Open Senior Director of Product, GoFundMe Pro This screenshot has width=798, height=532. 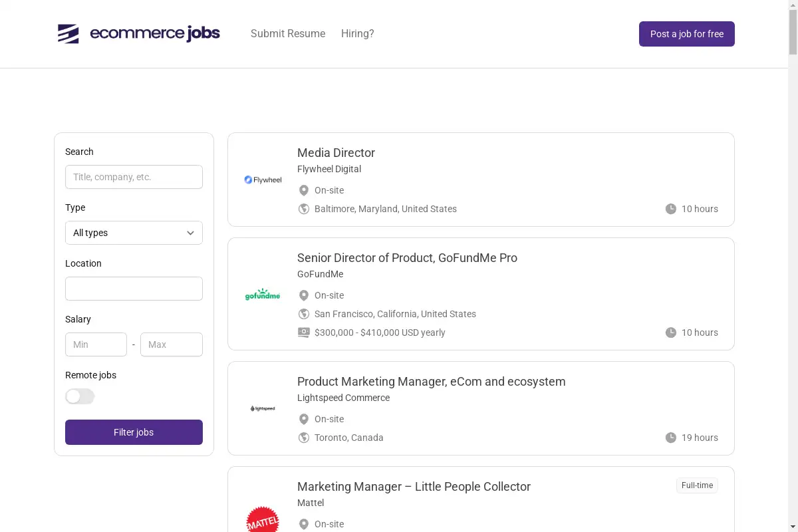(x=407, y=258)
